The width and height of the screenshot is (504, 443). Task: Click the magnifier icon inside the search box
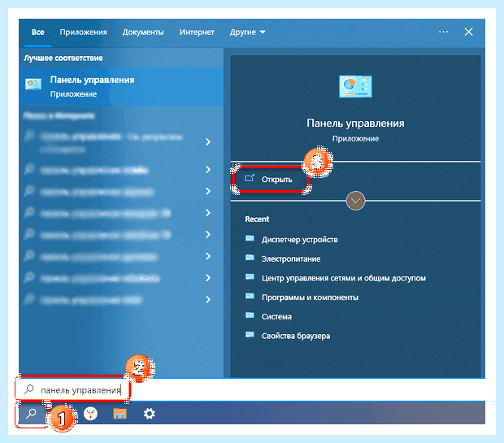29,389
